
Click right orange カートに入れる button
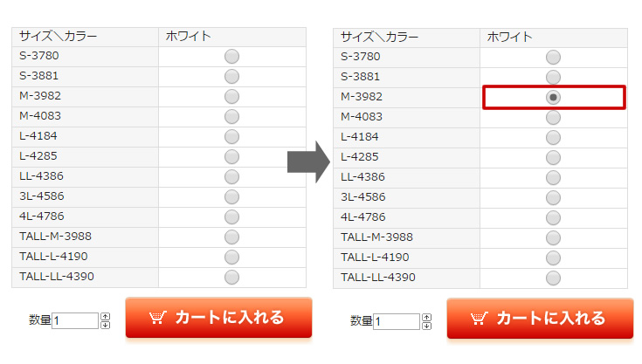[x=540, y=319]
